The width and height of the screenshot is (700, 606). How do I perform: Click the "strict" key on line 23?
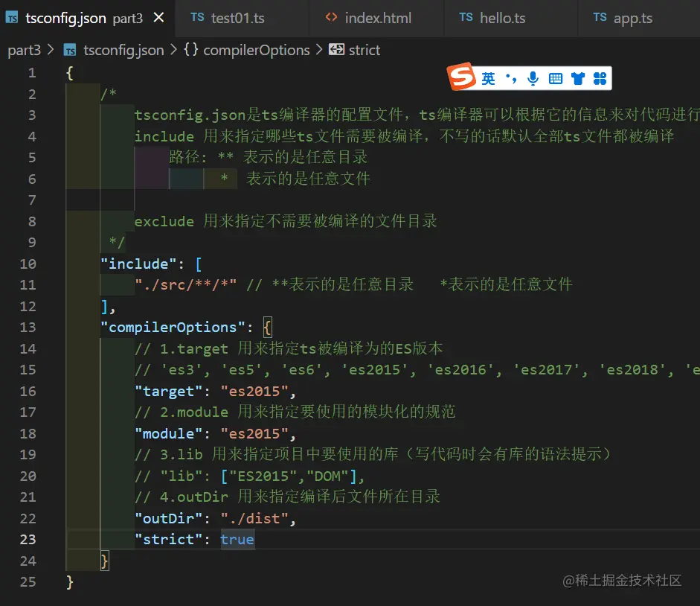[x=168, y=540]
